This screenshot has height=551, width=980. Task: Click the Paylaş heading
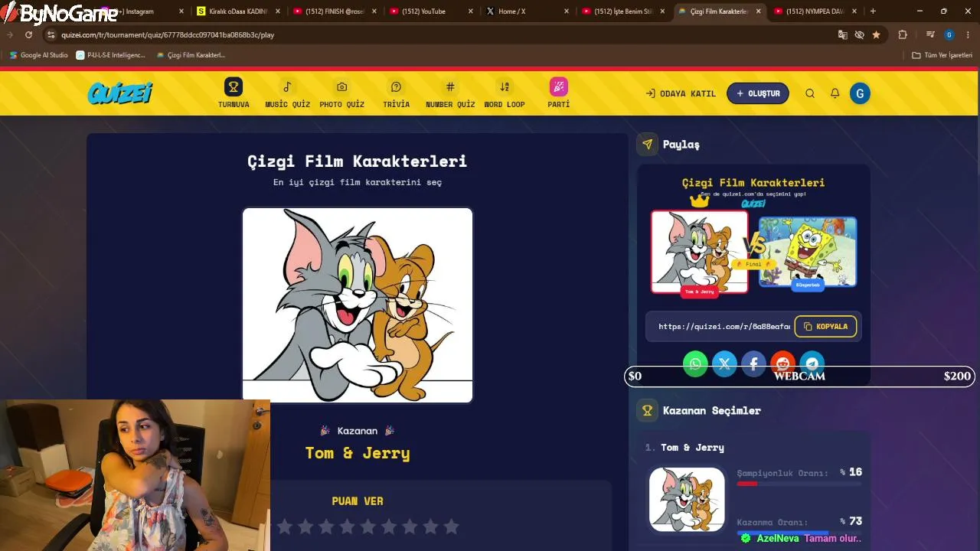pyautogui.click(x=681, y=145)
